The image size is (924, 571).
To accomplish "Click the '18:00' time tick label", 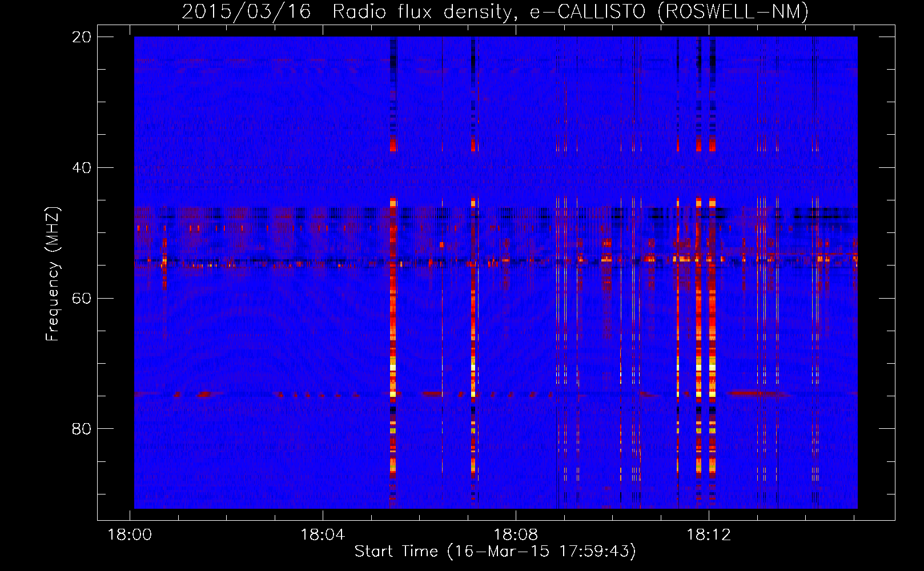I will pos(130,535).
